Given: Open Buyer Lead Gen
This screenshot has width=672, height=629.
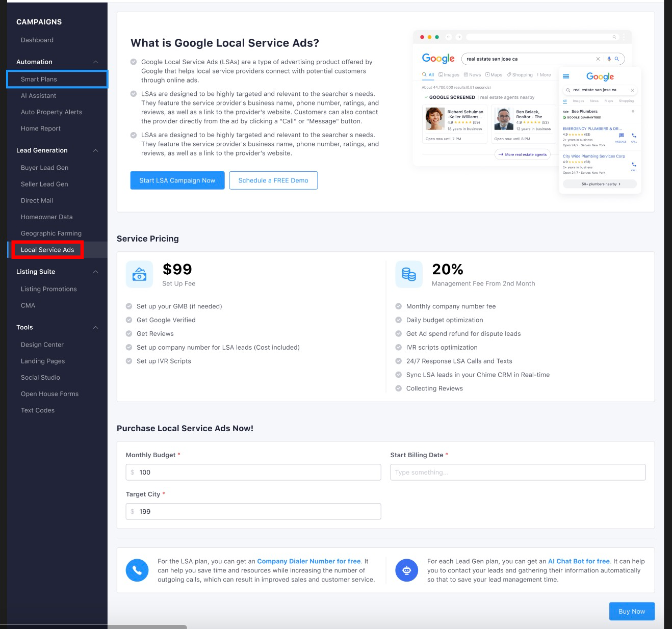Looking at the screenshot, I should [x=44, y=167].
